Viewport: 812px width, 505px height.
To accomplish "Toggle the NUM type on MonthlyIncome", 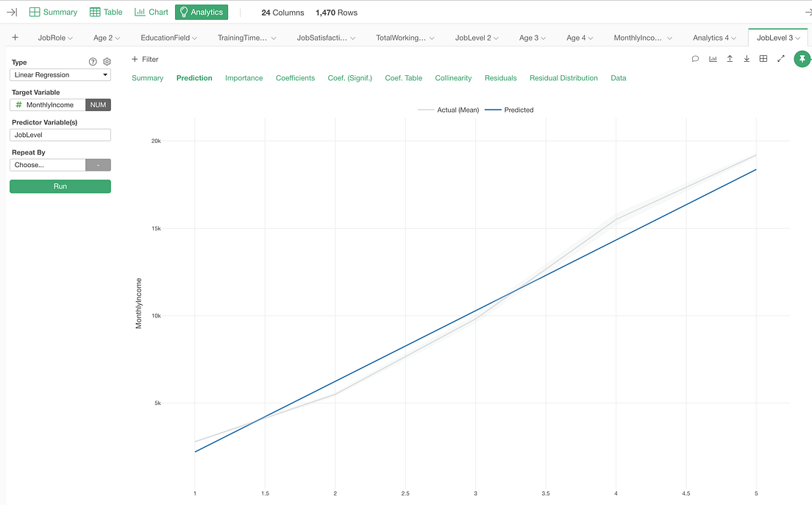I will pos(98,105).
